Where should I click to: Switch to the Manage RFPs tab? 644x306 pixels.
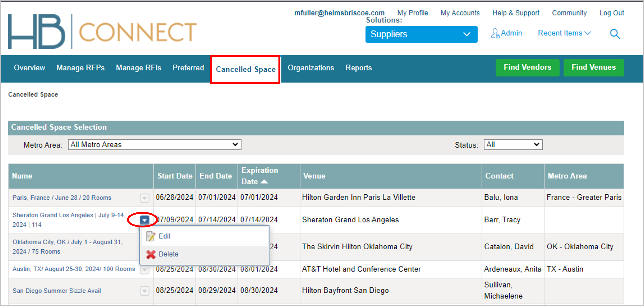click(80, 67)
